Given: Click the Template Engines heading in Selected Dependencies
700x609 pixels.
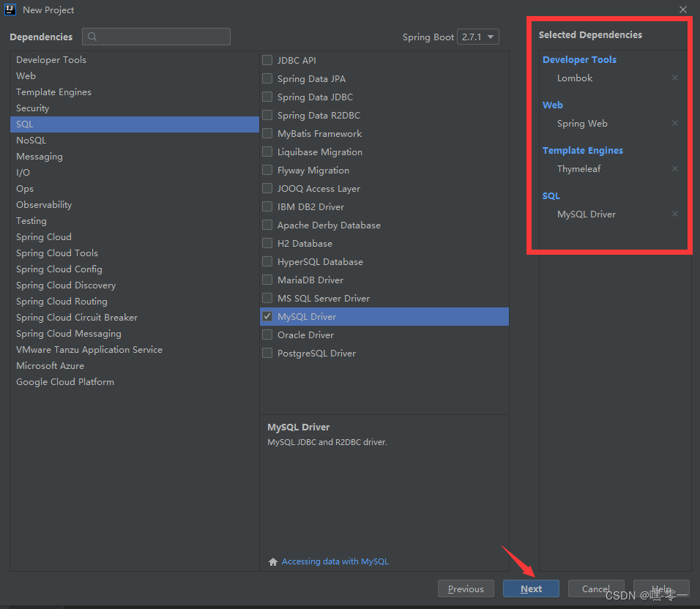Looking at the screenshot, I should [583, 150].
